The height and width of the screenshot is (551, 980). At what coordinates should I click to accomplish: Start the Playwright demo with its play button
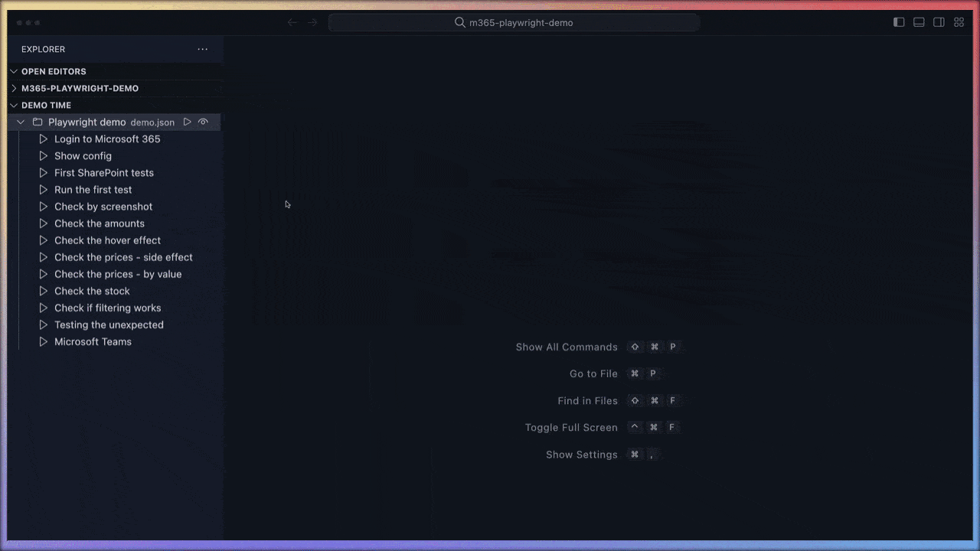(187, 122)
